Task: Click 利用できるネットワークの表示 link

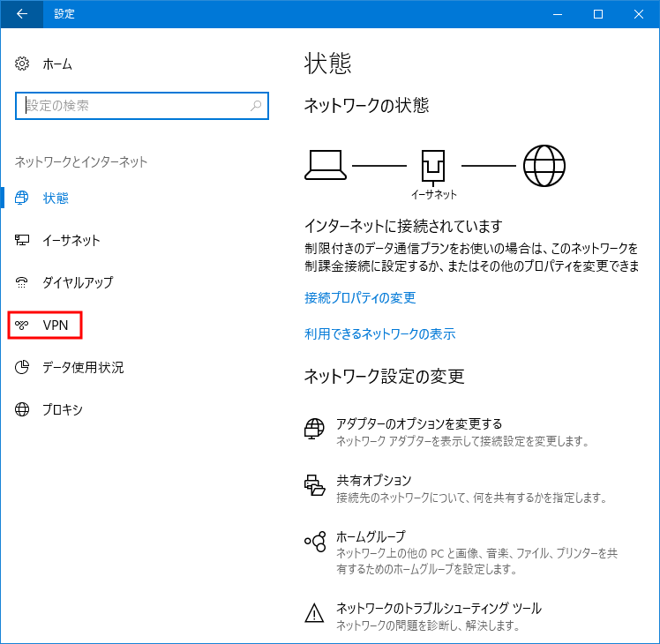Action: point(379,334)
